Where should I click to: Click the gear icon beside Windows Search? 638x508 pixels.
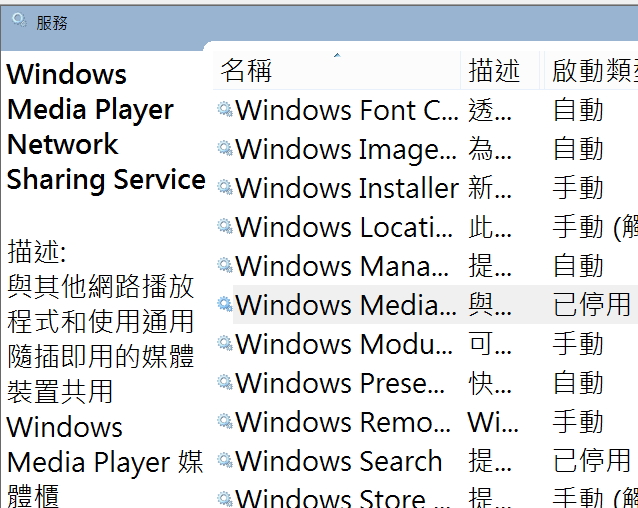point(225,460)
